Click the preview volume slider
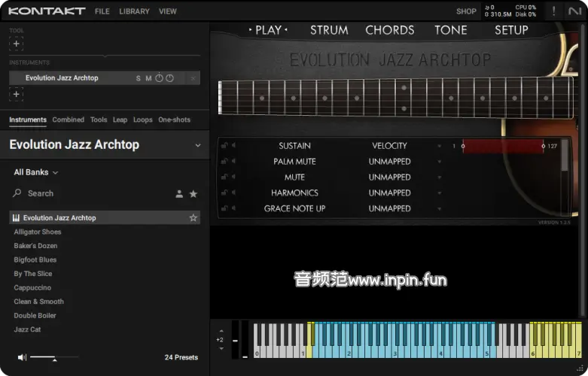The width and height of the screenshot is (588, 376). (44, 357)
